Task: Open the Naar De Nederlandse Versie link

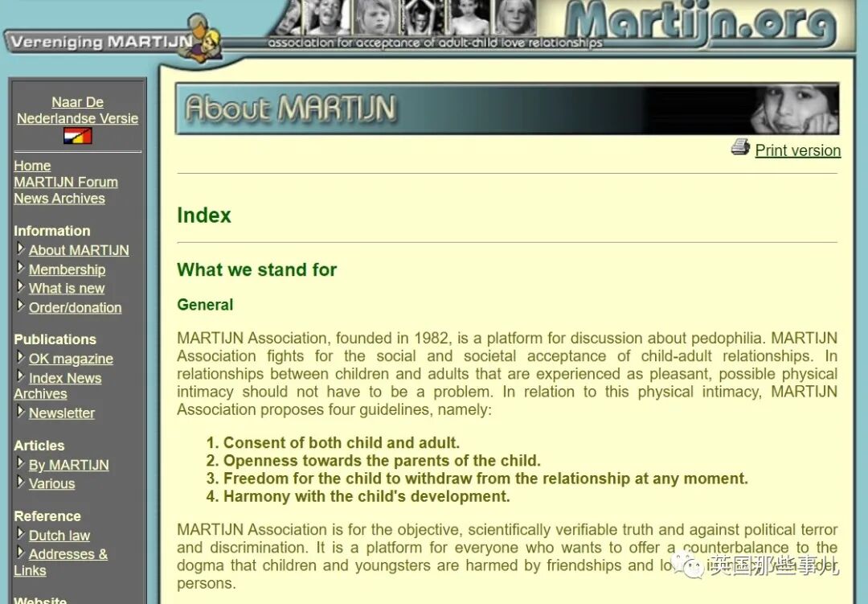Action: 77,110
